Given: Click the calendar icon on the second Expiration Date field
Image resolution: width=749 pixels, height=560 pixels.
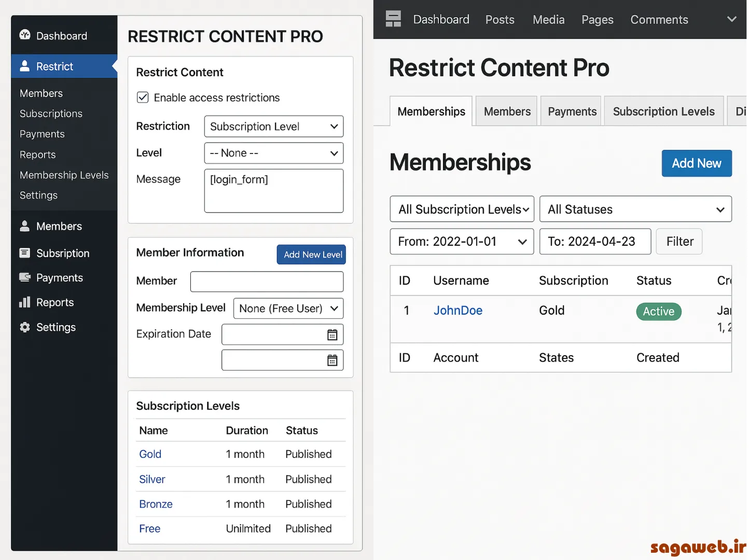Looking at the screenshot, I should (332, 360).
